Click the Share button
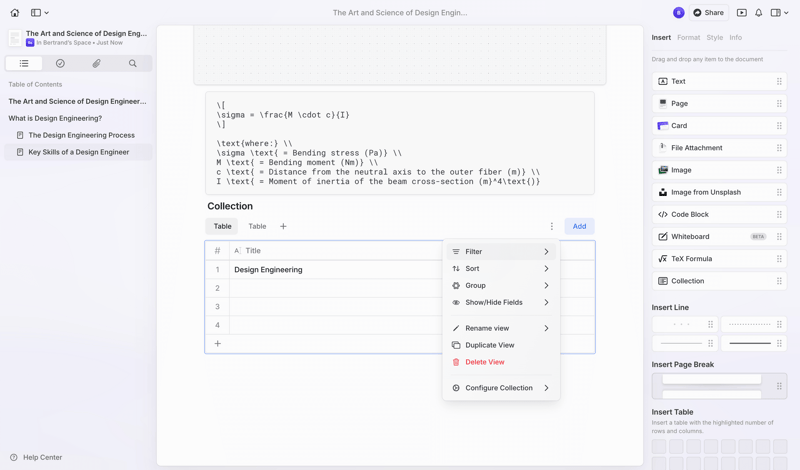The height and width of the screenshot is (470, 800). [x=708, y=13]
